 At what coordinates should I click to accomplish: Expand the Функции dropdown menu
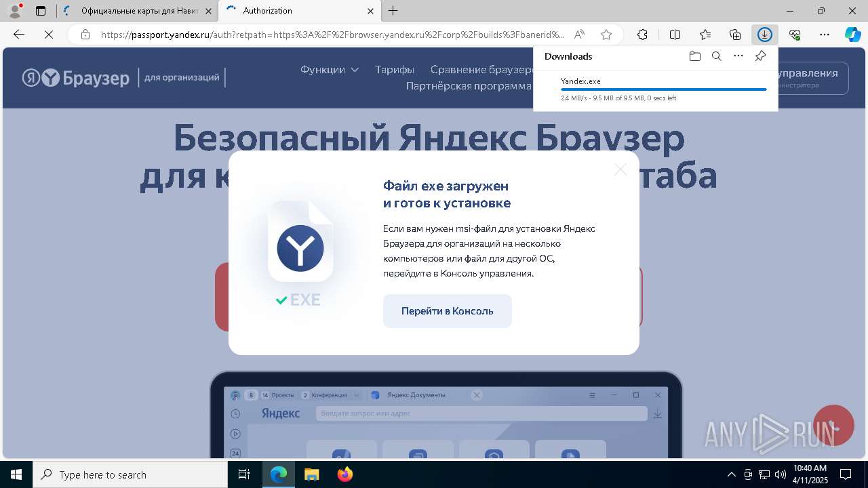(330, 69)
